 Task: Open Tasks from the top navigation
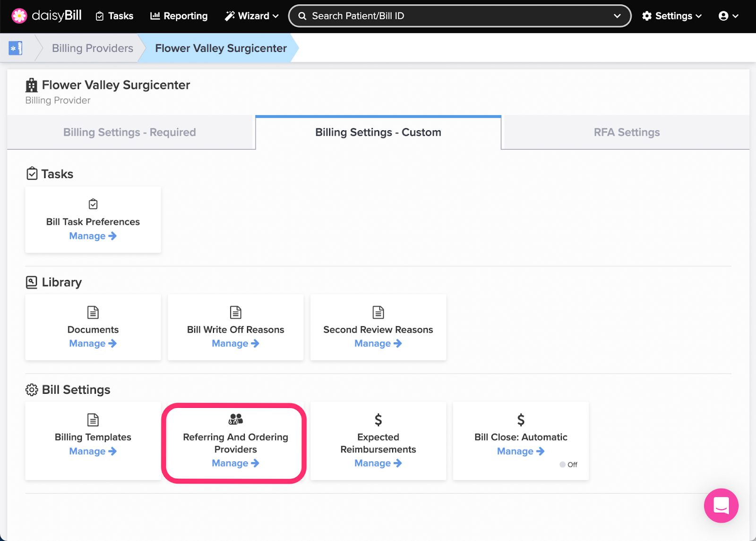click(x=114, y=16)
